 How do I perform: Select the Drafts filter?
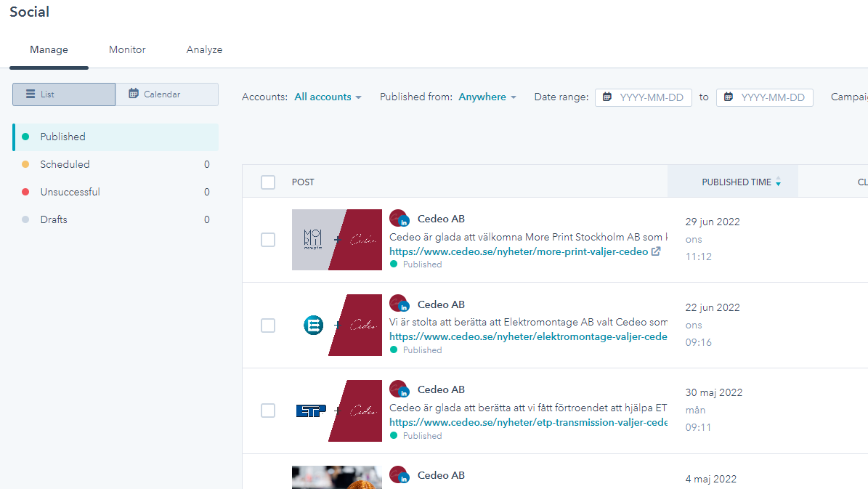click(x=115, y=220)
